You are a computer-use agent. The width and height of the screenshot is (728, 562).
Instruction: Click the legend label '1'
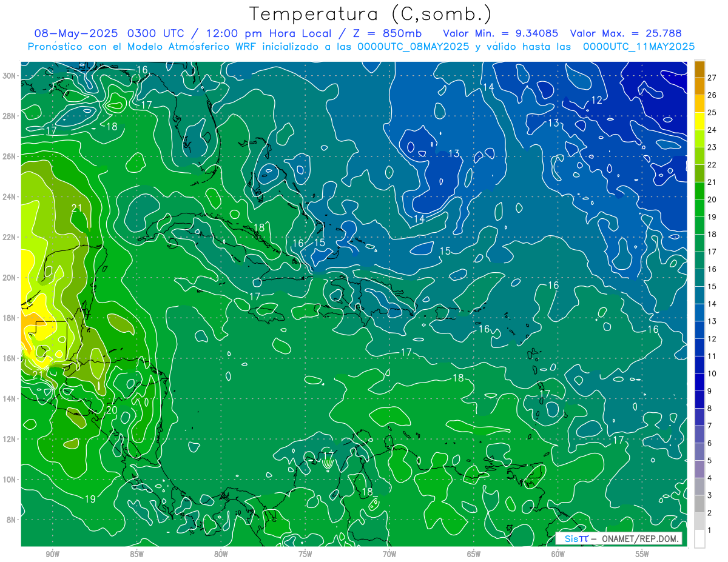pos(710,530)
